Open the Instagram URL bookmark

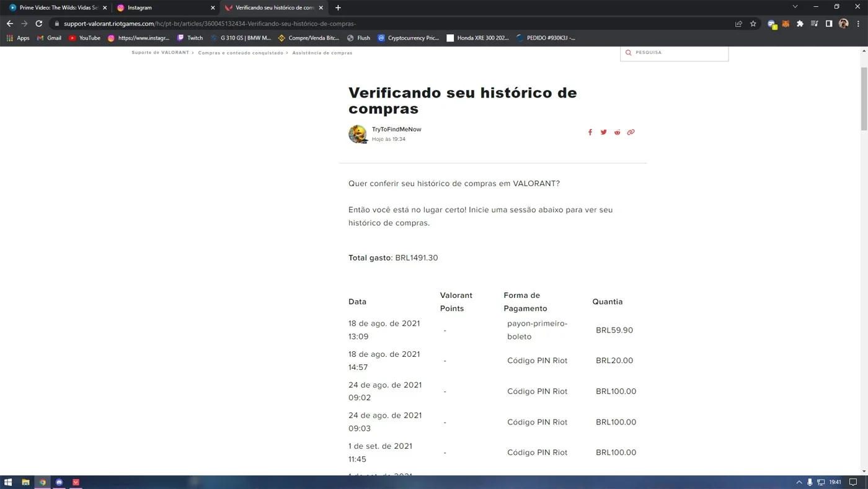pos(138,38)
